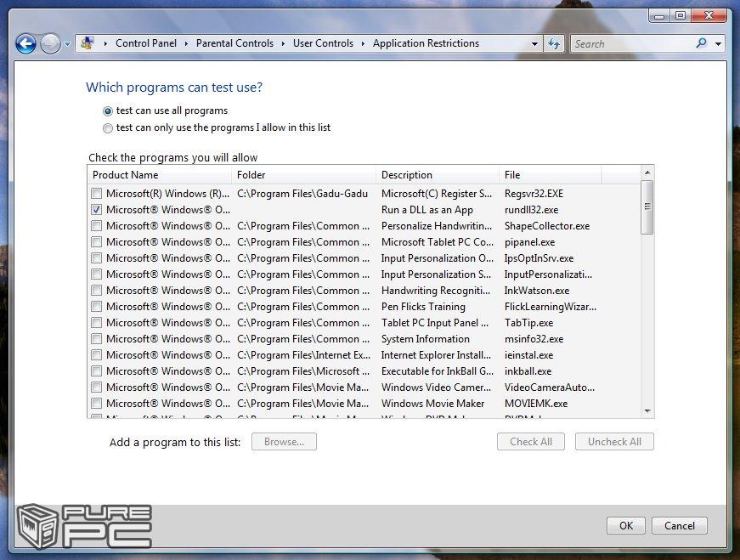The width and height of the screenshot is (740, 560).
Task: Select the "Windows Movie Maker" description
Action: (x=432, y=404)
